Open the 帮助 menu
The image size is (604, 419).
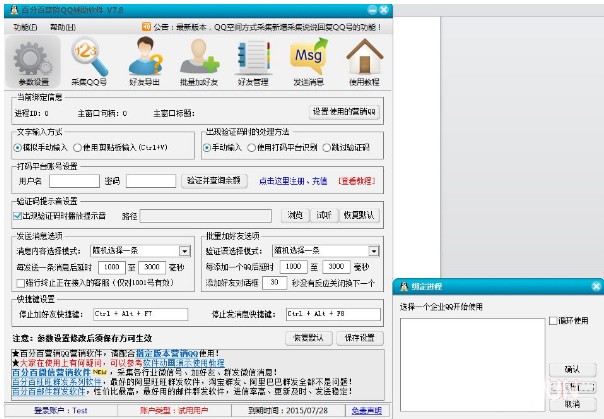tap(63, 27)
